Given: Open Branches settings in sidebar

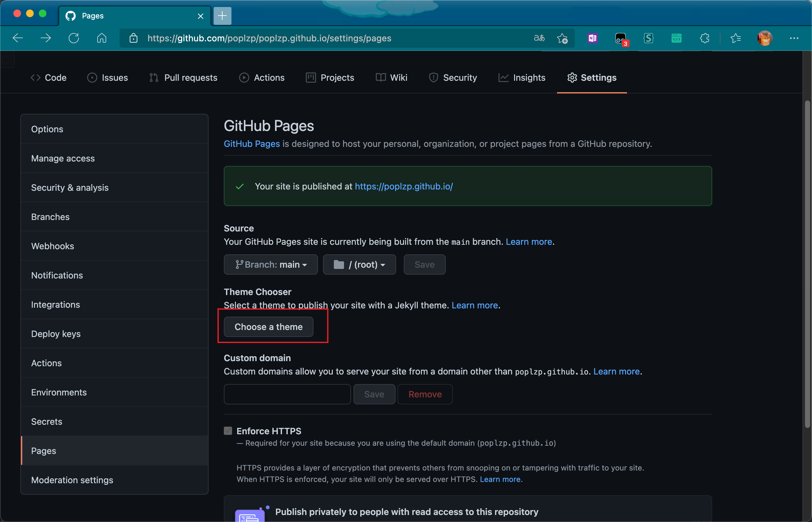Looking at the screenshot, I should pyautogui.click(x=114, y=217).
